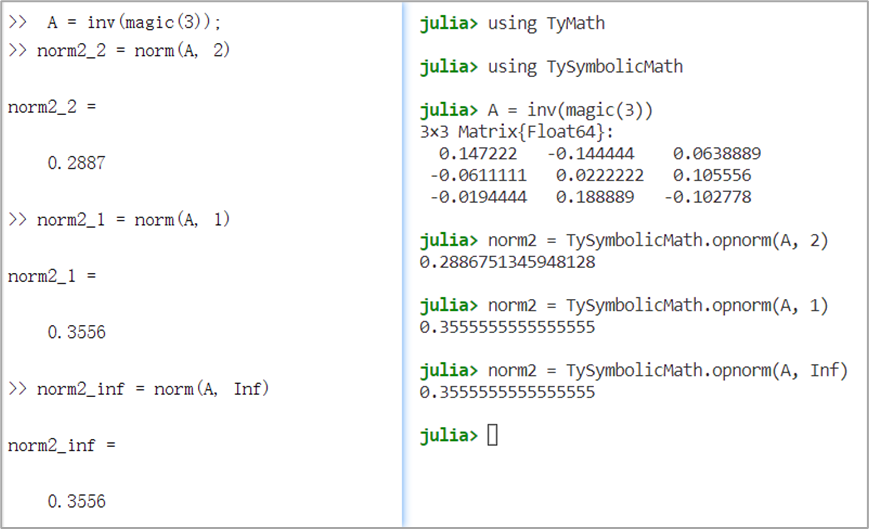Click the MATLAB command 'norm2_inf = norm(A, Inf)'
Image resolution: width=869 pixels, height=529 pixels.
coord(152,389)
